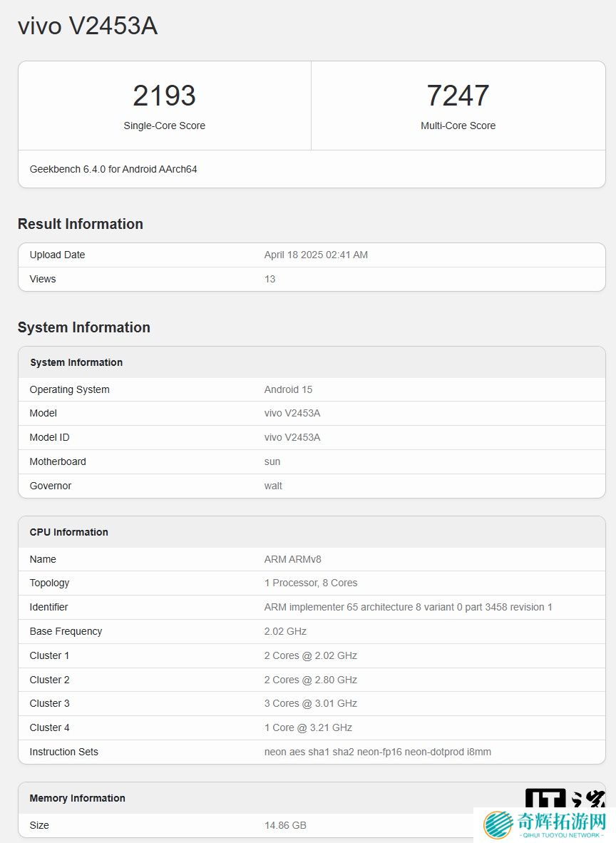The image size is (616, 843).
Task: Click the IT之家 watermark logo
Action: click(565, 798)
